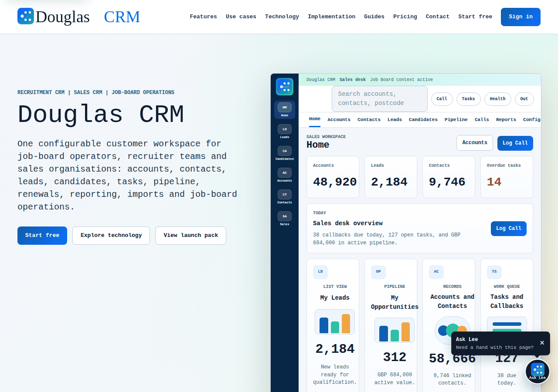Click the Douglas CRM logo icon in header
Viewport: 558px width, 392px height.
click(x=26, y=16)
